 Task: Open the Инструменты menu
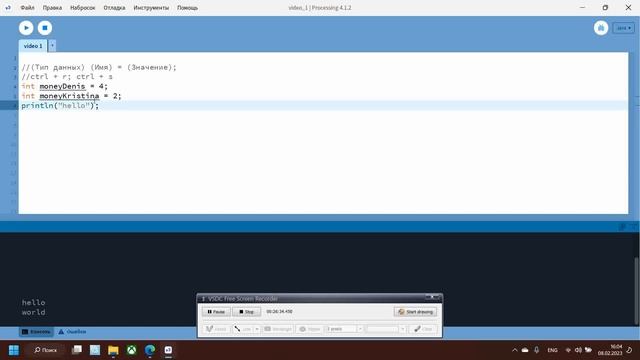(151, 8)
